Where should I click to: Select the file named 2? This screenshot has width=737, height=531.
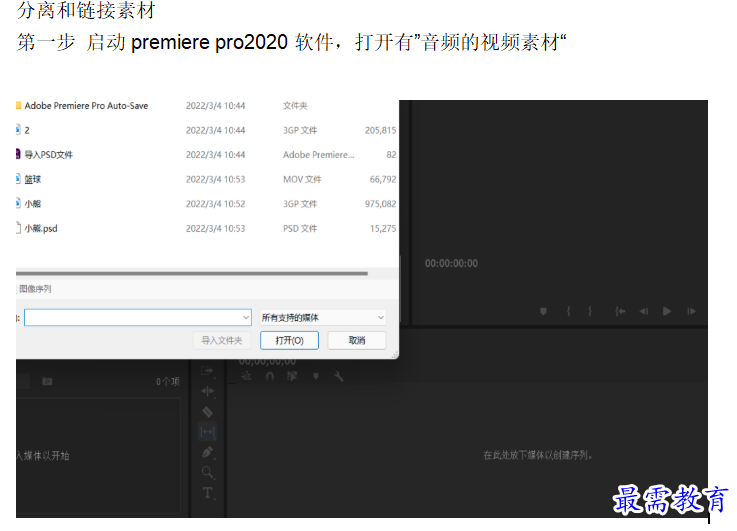point(27,130)
